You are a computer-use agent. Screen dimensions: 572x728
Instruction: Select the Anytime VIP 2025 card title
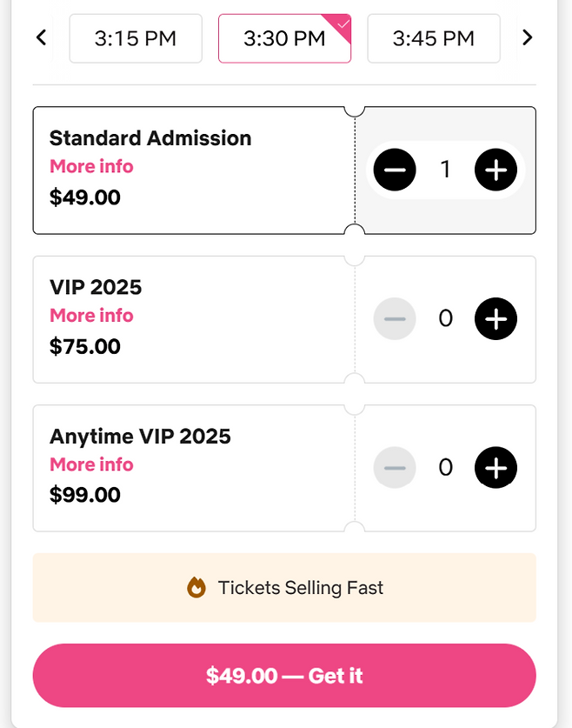(x=140, y=436)
